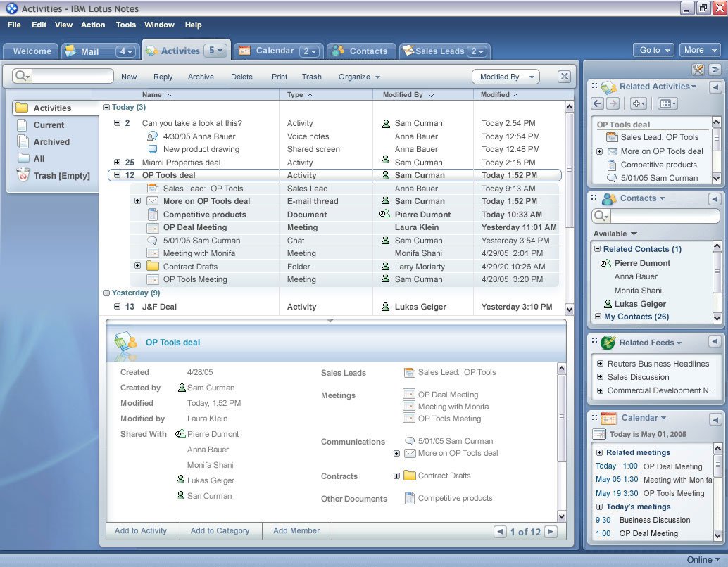The width and height of the screenshot is (728, 567).
Task: Go to next activity page arrow
Action: [x=551, y=532]
